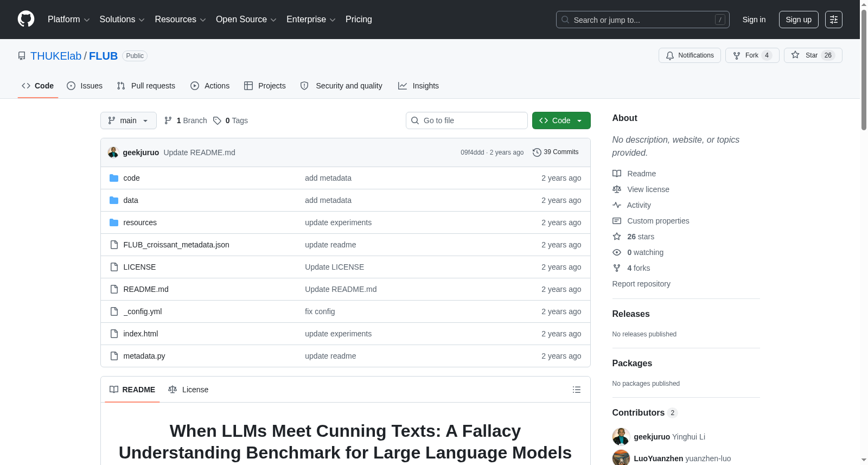
Task: Open the 39 Commits history link
Action: pyautogui.click(x=556, y=152)
